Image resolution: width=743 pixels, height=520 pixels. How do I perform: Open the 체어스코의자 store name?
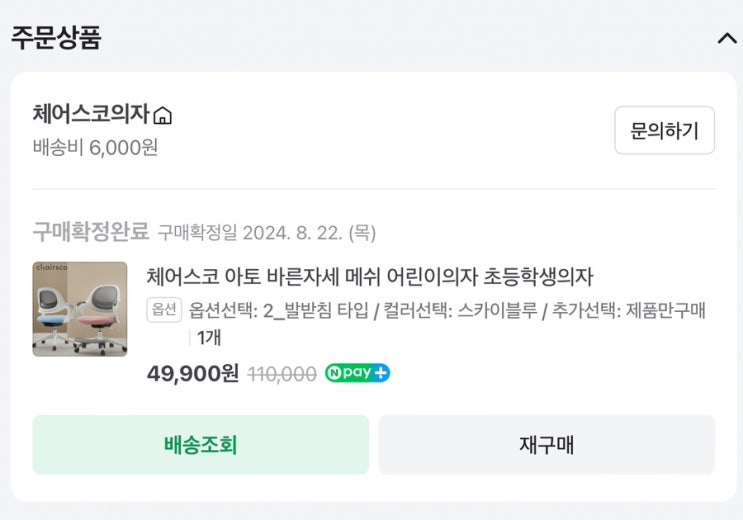click(91, 115)
